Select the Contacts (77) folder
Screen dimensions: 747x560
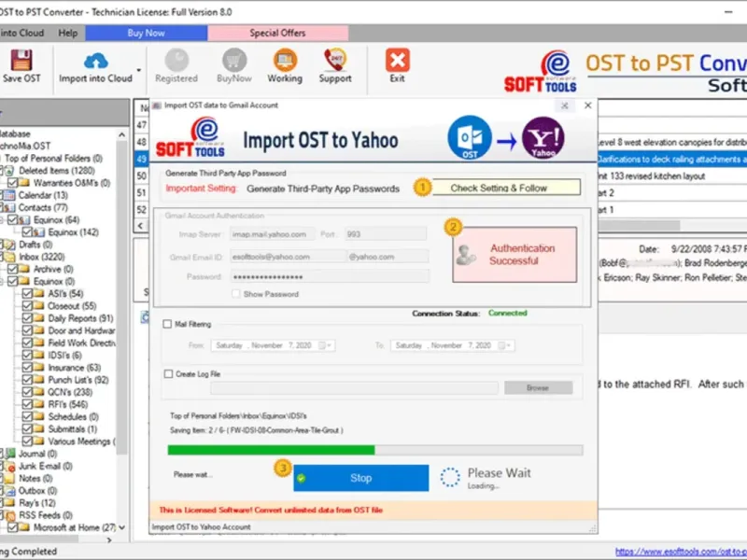[43, 207]
